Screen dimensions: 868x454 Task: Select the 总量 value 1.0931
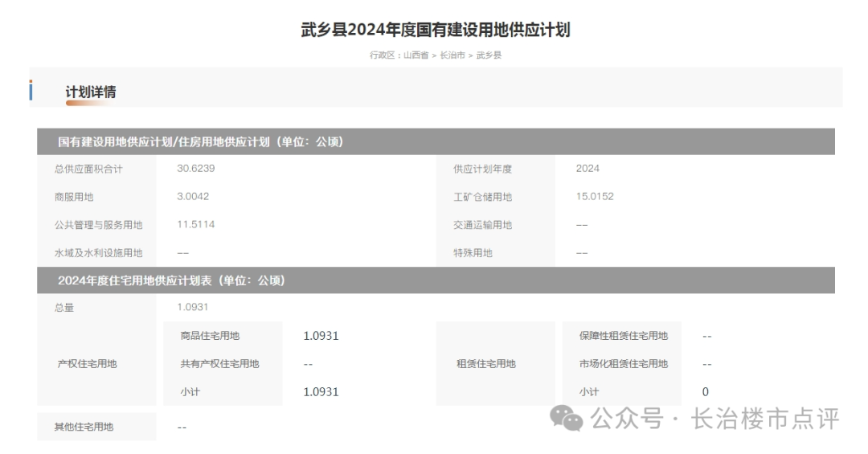(193, 307)
